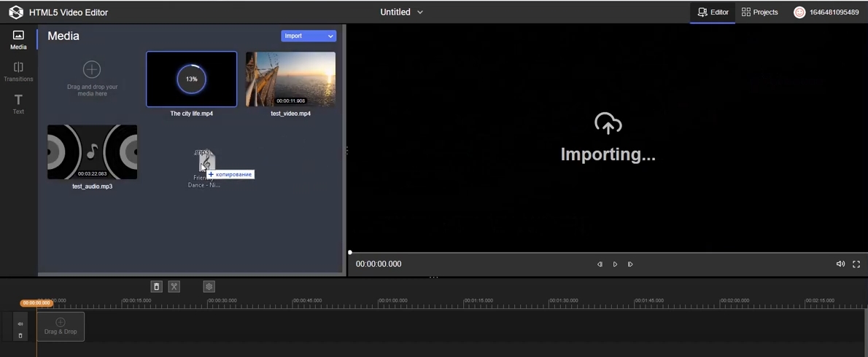This screenshot has width=868, height=357.
Task: Open the user account avatar icon
Action: 799,12
